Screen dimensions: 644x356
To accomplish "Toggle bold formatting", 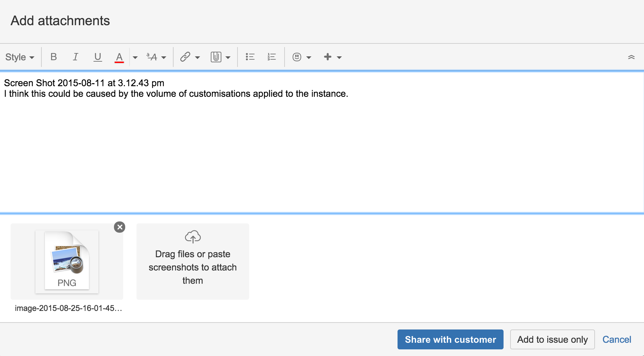I will point(53,57).
